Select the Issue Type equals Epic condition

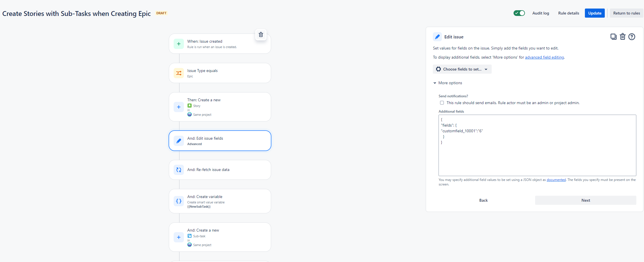(220, 73)
